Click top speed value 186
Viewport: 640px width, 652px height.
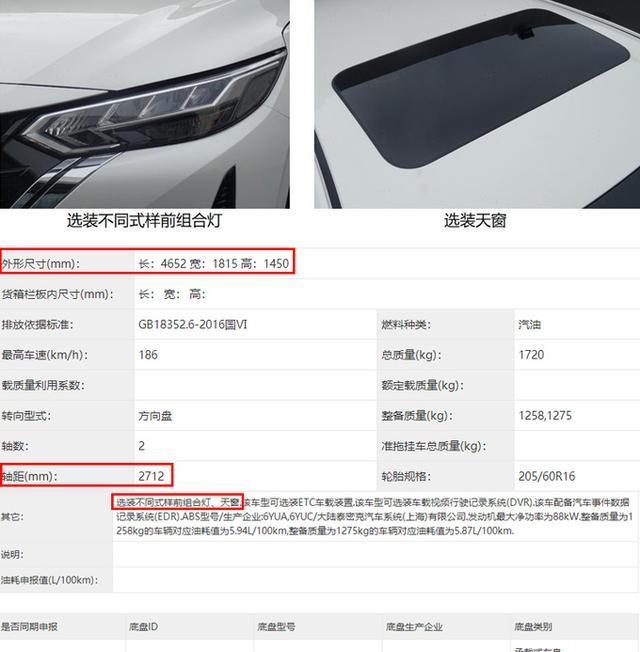[148, 355]
